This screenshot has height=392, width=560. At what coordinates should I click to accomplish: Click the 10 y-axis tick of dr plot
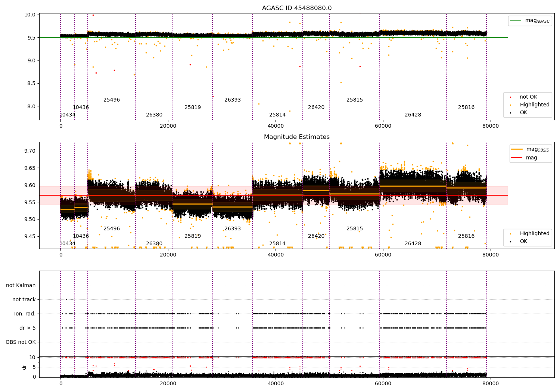coord(32,358)
